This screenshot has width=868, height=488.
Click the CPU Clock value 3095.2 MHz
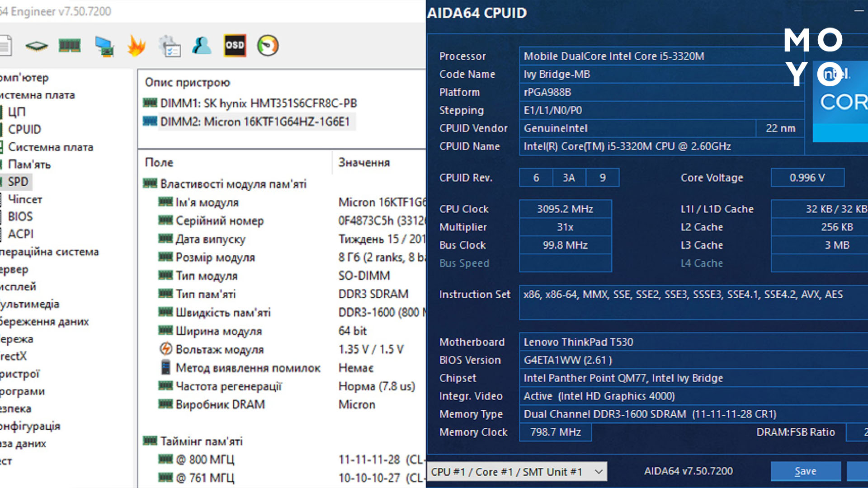pos(565,209)
